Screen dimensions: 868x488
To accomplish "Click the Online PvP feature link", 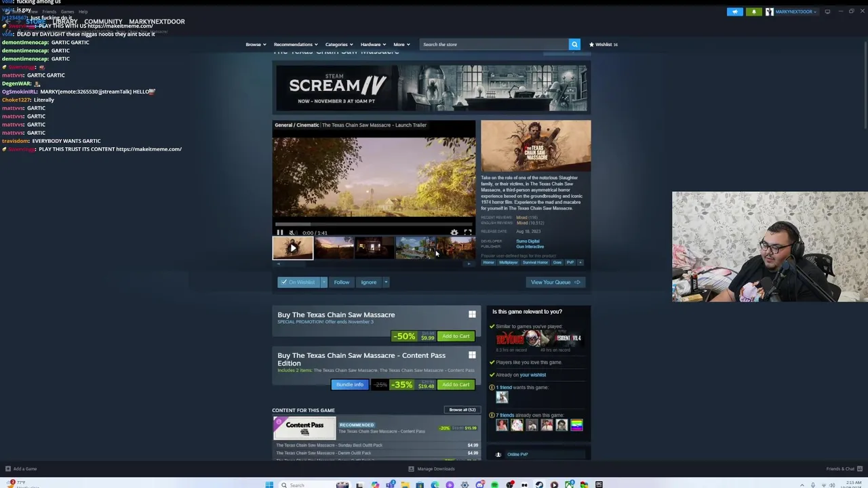I will (517, 454).
